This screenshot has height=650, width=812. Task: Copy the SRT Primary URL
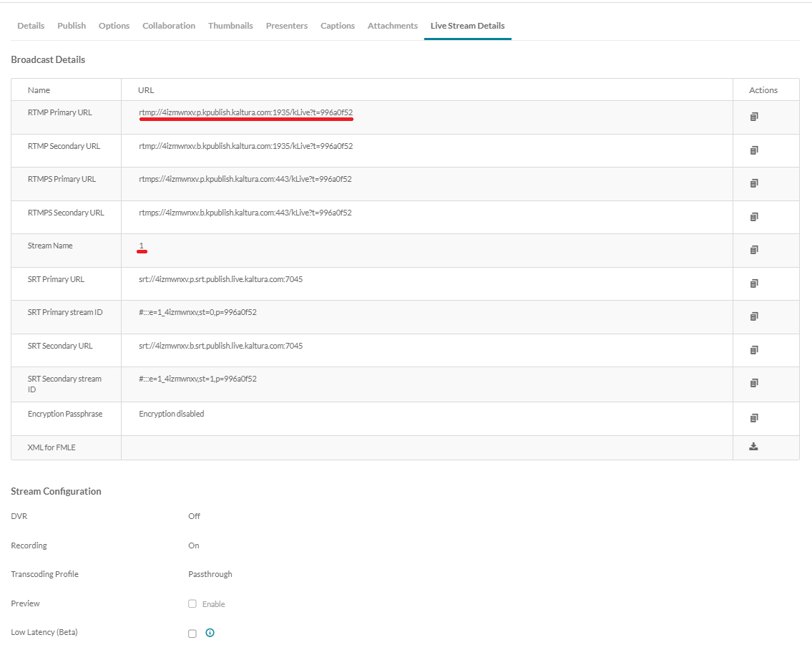[753, 283]
